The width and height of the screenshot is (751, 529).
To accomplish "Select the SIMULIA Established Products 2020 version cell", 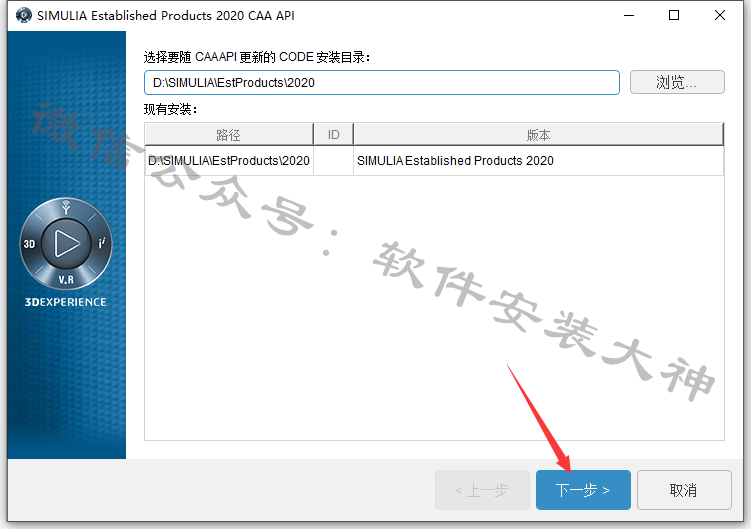I will [538, 161].
